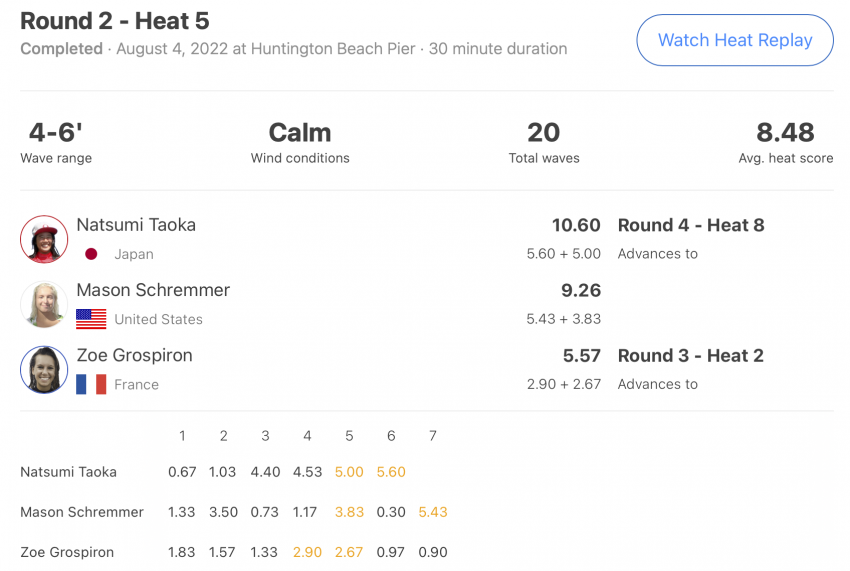This screenshot has width=850, height=571.
Task: Open Natsumi Taoka's profile photo
Action: coord(44,239)
